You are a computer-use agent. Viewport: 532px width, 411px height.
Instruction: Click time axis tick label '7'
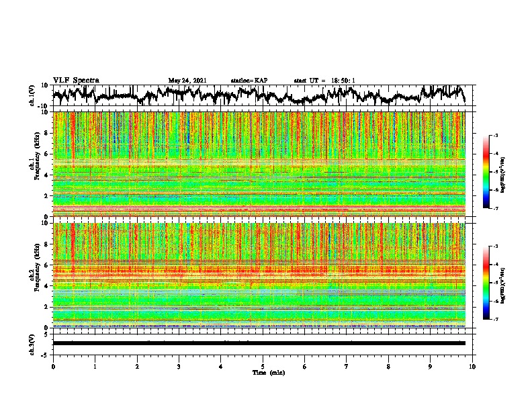click(347, 367)
